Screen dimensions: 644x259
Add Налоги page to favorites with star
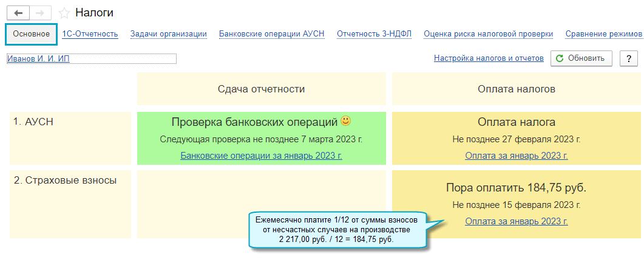click(64, 13)
